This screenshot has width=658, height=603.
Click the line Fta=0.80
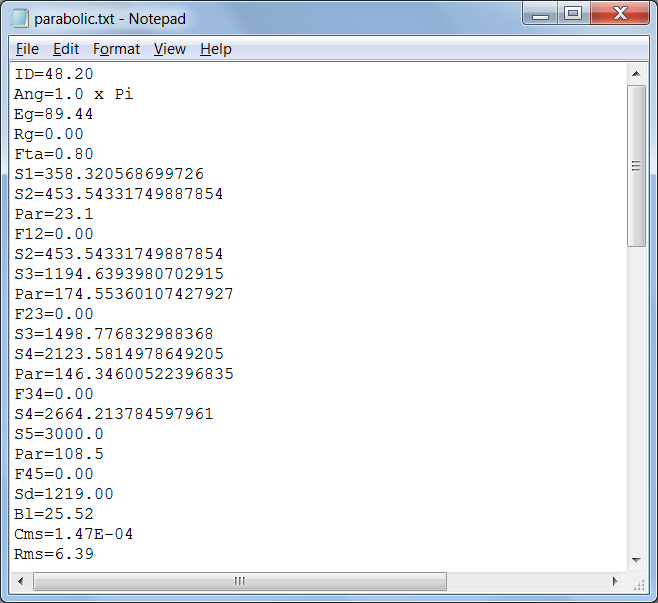54,154
